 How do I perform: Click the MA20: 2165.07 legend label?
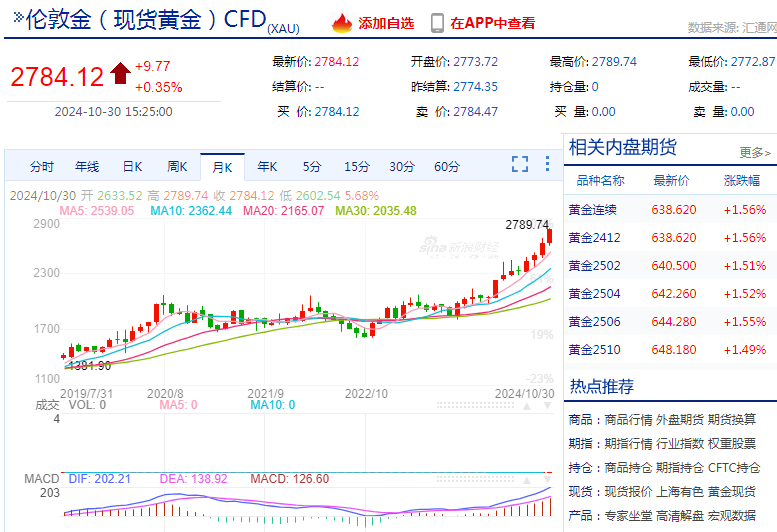pyautogui.click(x=283, y=211)
